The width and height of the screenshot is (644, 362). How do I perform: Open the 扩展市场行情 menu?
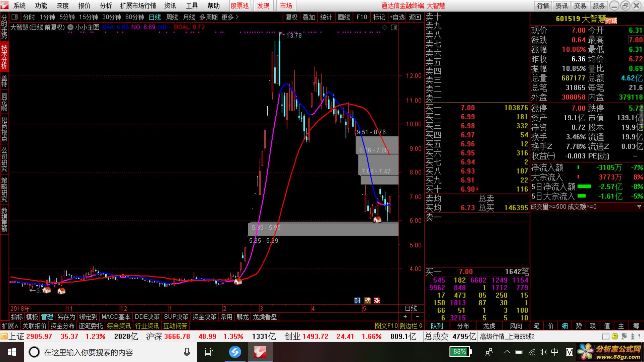pos(138,5)
